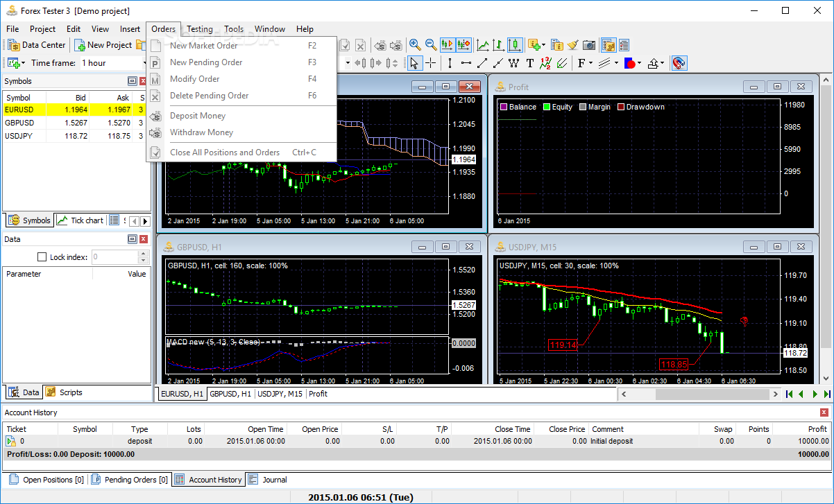Open the Scripts tab
The width and height of the screenshot is (834, 504).
point(64,392)
